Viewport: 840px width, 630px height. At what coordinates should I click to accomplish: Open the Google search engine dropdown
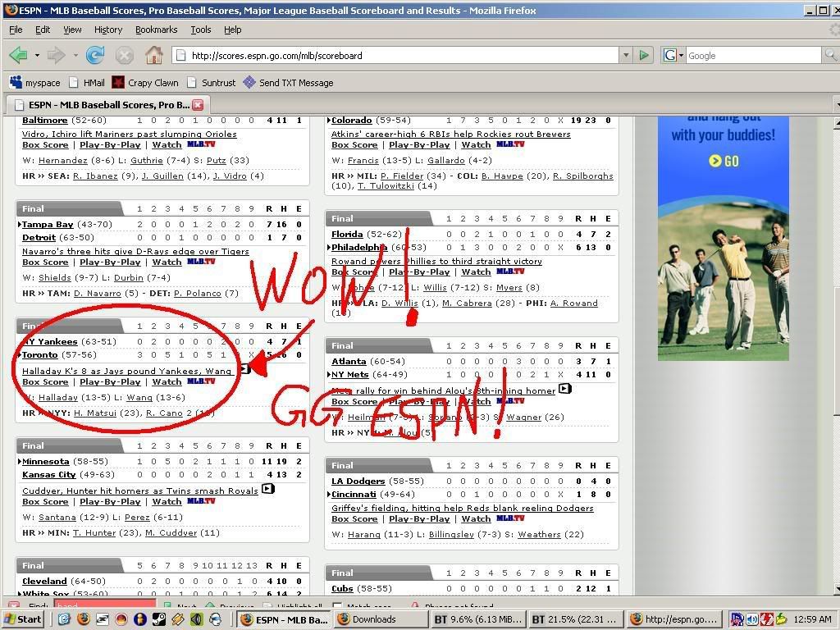coord(682,55)
